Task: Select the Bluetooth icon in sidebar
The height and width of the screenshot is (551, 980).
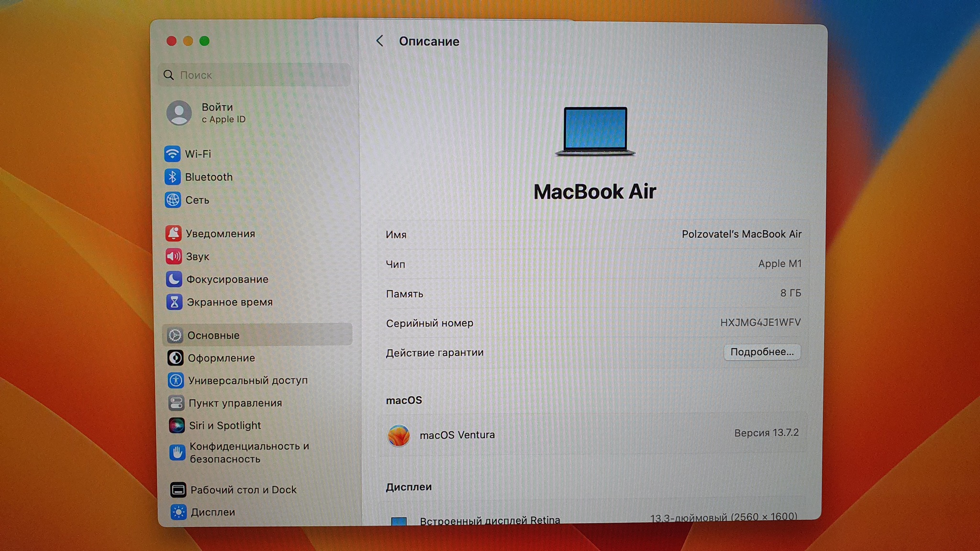Action: [172, 177]
